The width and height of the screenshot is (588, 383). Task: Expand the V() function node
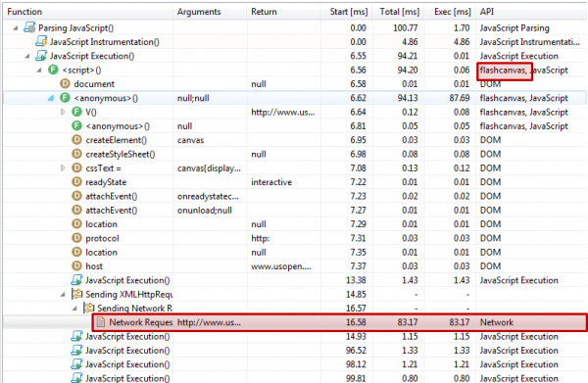coord(63,112)
